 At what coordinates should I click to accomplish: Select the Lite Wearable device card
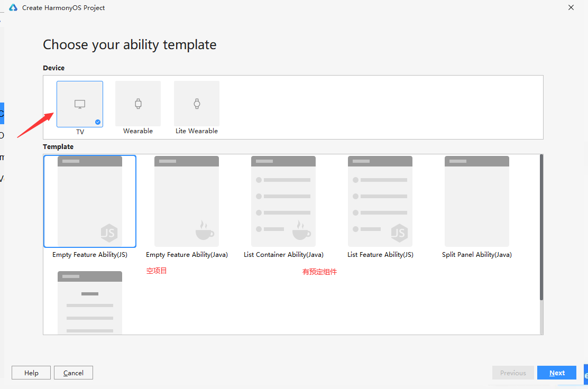(x=197, y=104)
